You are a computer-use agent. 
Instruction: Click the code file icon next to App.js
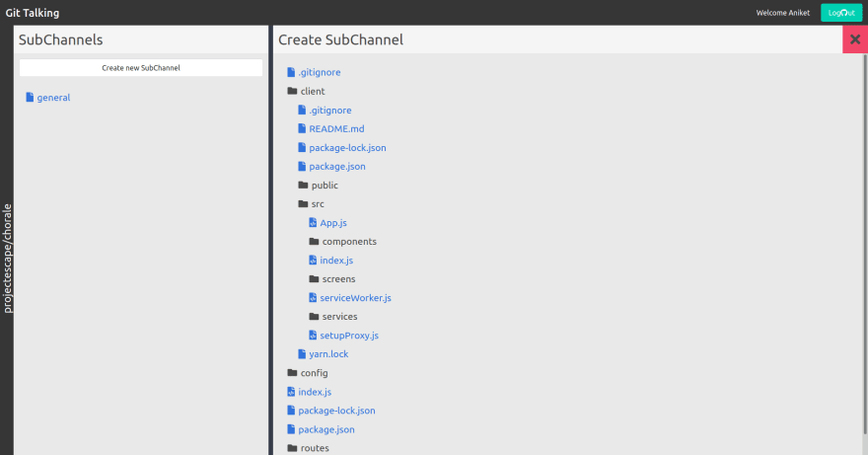(x=313, y=223)
